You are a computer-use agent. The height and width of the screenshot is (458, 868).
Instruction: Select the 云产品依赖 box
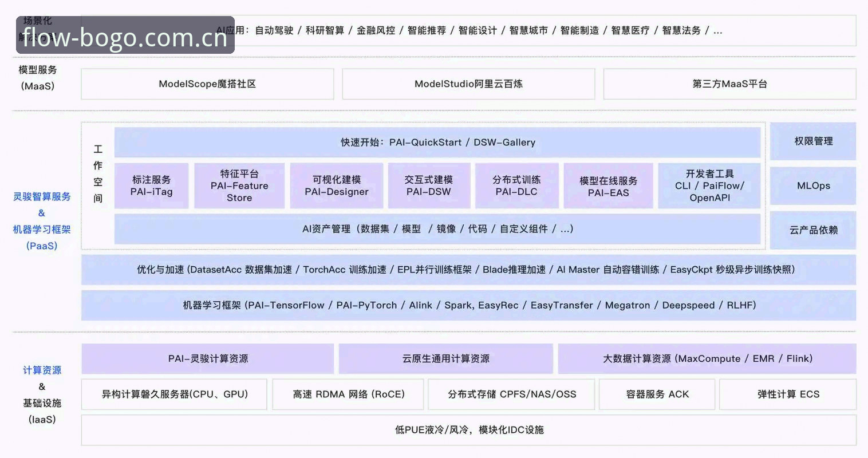(x=813, y=230)
